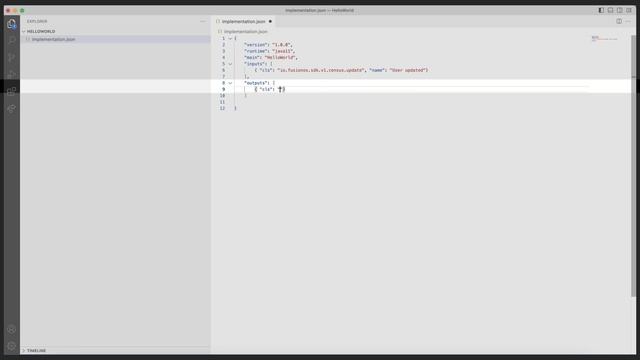Click line number 12 in the gutter

222,109
